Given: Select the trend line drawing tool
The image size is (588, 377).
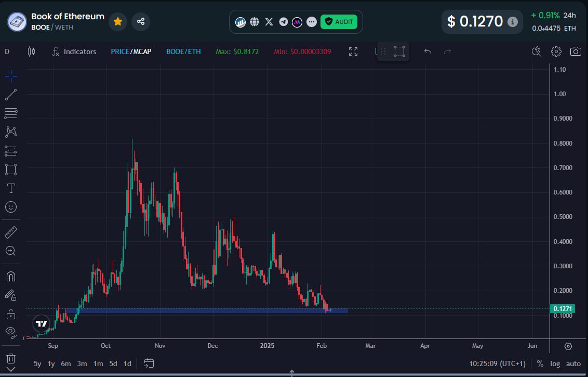Looking at the screenshot, I should (x=11, y=95).
